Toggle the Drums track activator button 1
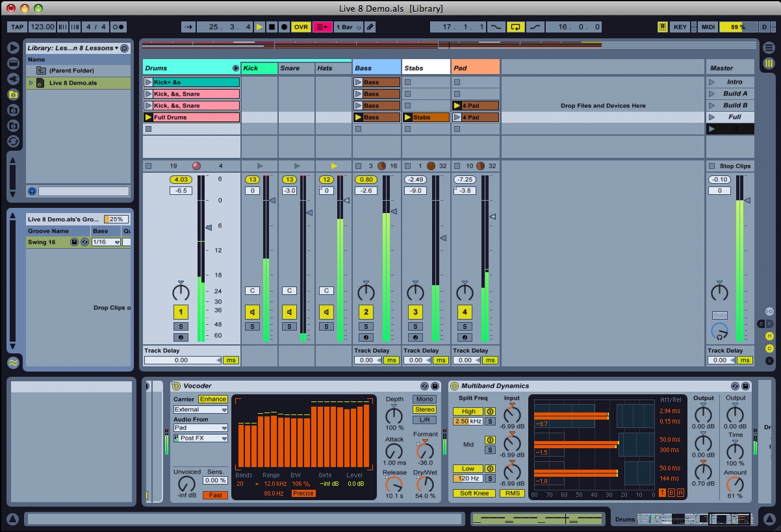The height and width of the screenshot is (532, 781). (x=181, y=312)
